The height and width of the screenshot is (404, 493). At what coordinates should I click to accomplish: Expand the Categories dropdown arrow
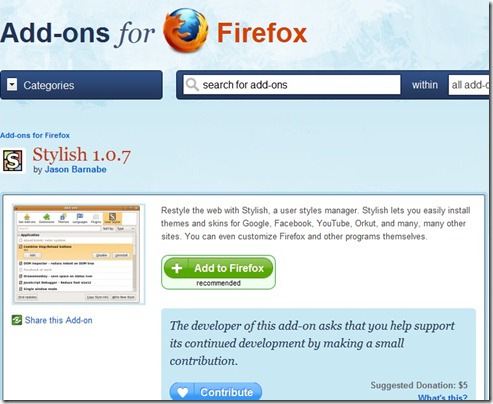pyautogui.click(x=12, y=85)
